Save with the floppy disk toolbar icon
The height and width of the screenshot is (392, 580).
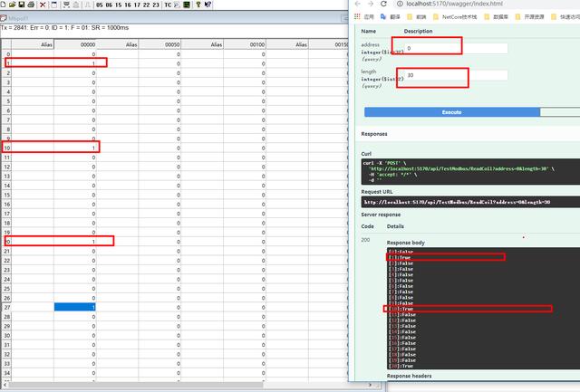[x=22, y=5]
